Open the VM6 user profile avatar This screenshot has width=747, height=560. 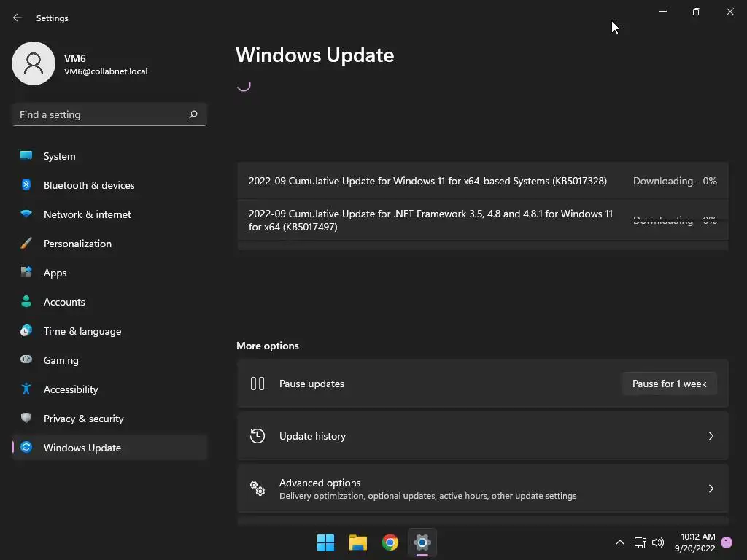pyautogui.click(x=34, y=63)
